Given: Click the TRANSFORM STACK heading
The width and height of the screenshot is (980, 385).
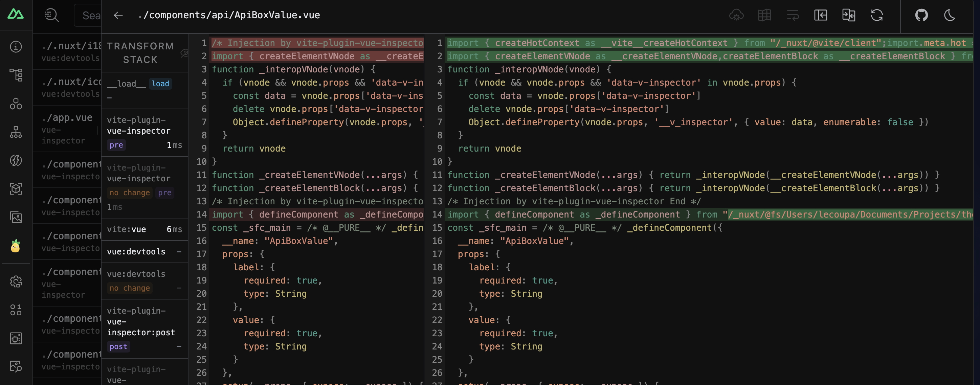Looking at the screenshot, I should [140, 53].
